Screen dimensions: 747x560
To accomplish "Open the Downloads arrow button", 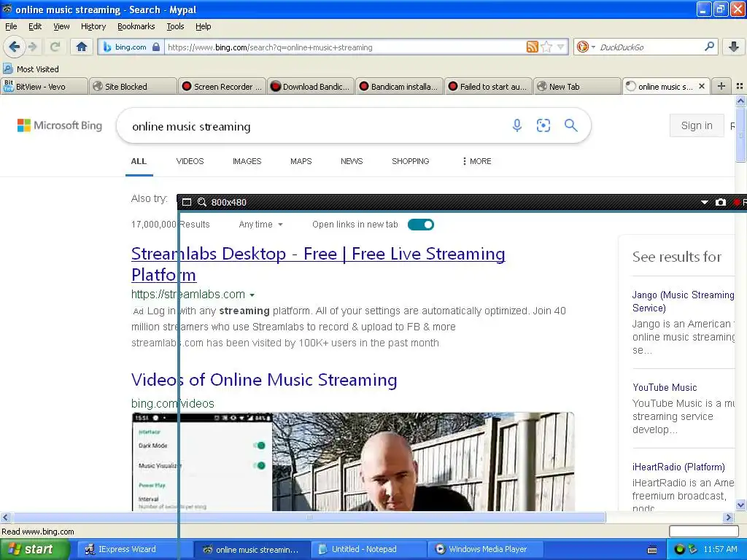I will tap(734, 47).
